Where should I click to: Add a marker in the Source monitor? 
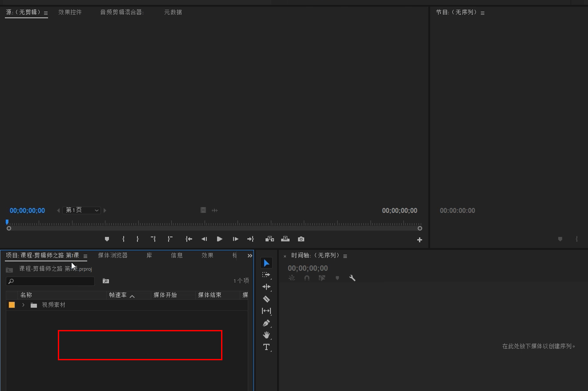coord(107,239)
